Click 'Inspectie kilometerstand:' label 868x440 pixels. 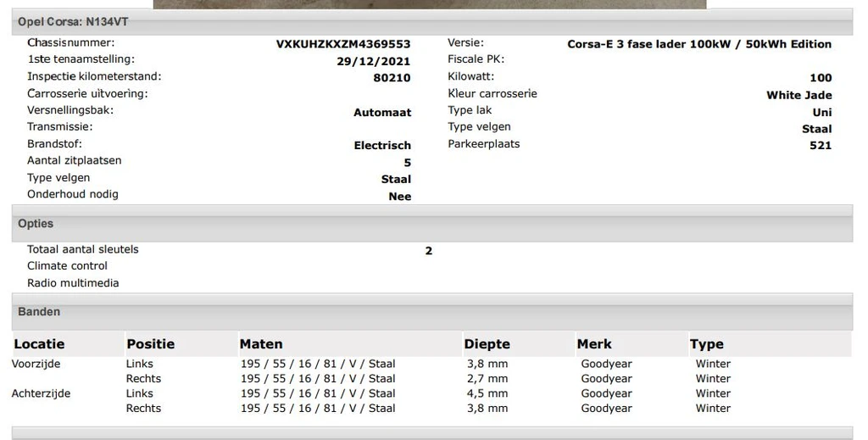coord(94,76)
